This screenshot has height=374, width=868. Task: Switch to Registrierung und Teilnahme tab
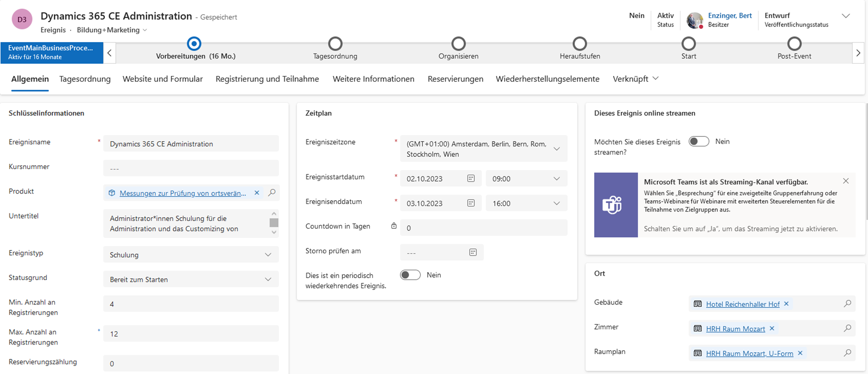coord(267,79)
